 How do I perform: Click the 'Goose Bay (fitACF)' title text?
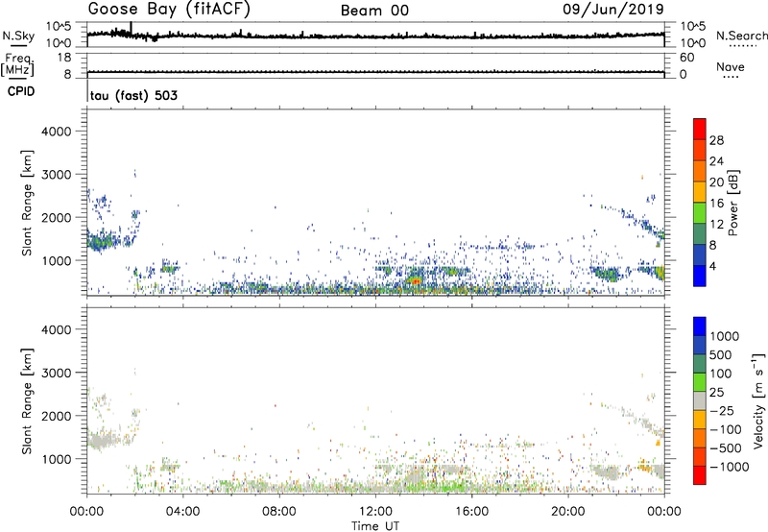169,10
